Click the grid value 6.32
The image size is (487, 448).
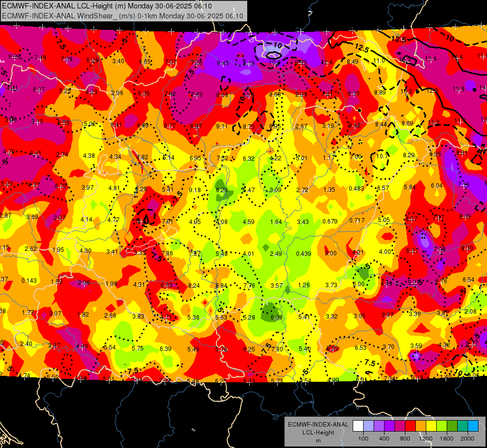248,159
